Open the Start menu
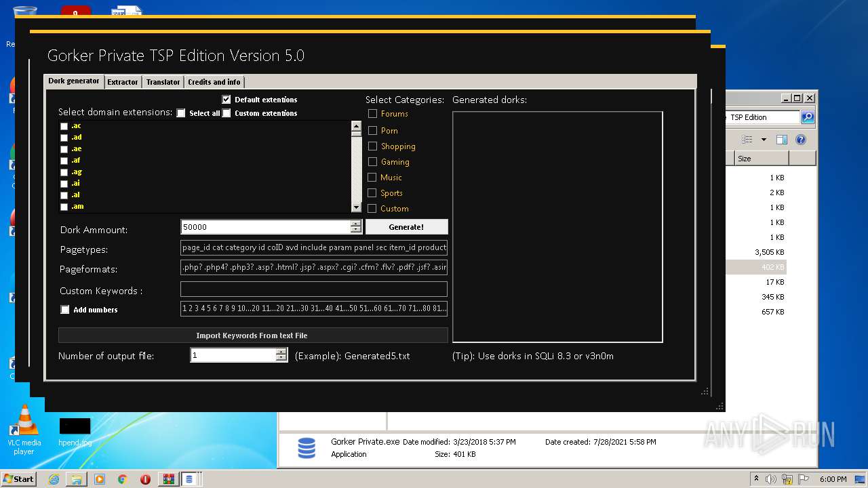This screenshot has height=488, width=868. [x=19, y=479]
